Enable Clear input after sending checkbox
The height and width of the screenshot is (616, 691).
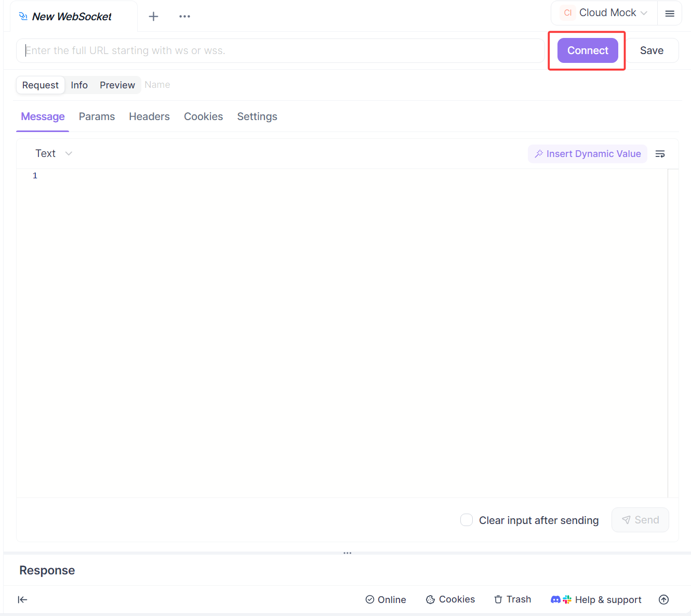click(x=467, y=520)
